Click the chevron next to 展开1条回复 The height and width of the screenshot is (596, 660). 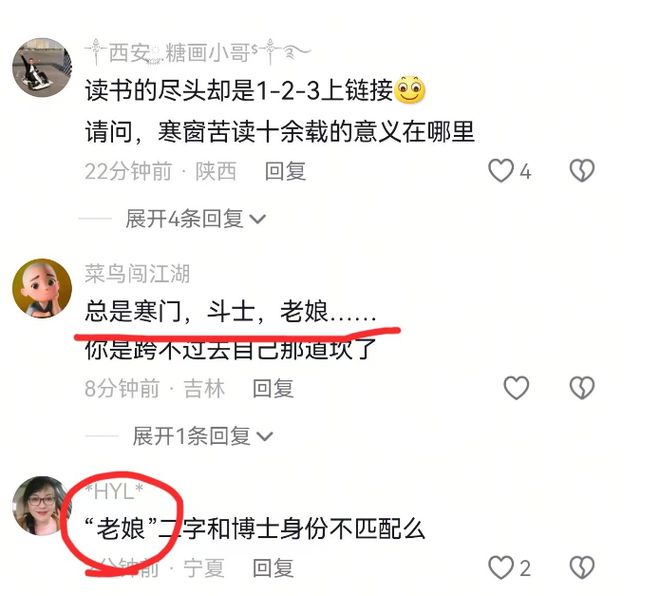coord(265,436)
